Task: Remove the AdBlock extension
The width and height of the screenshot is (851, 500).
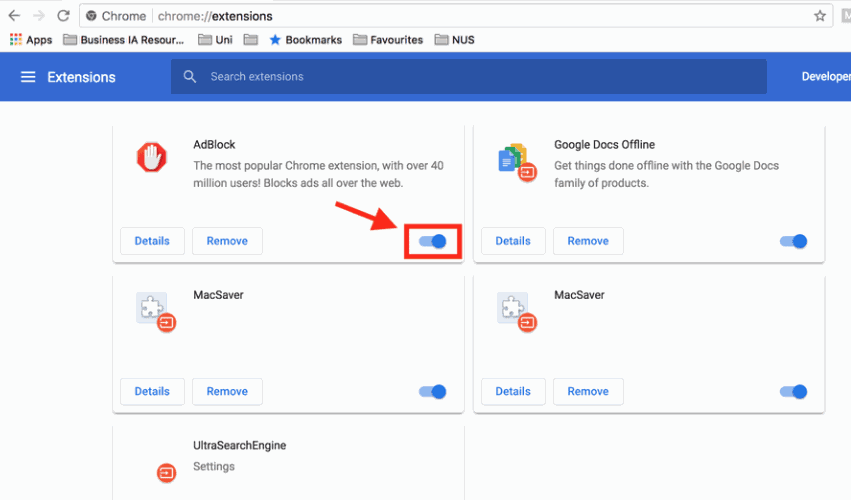Action: pos(227,241)
